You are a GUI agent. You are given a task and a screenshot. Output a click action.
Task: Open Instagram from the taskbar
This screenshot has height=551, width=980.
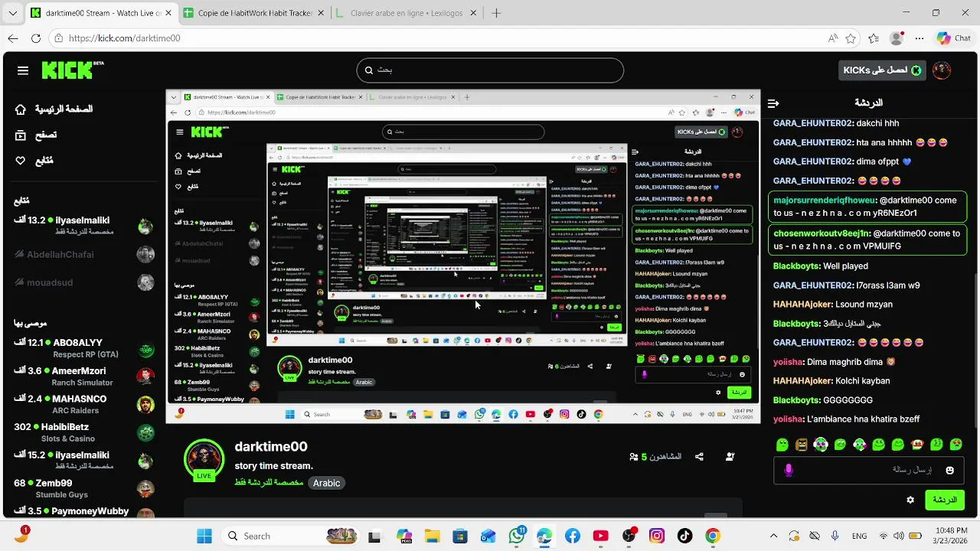pos(656,536)
